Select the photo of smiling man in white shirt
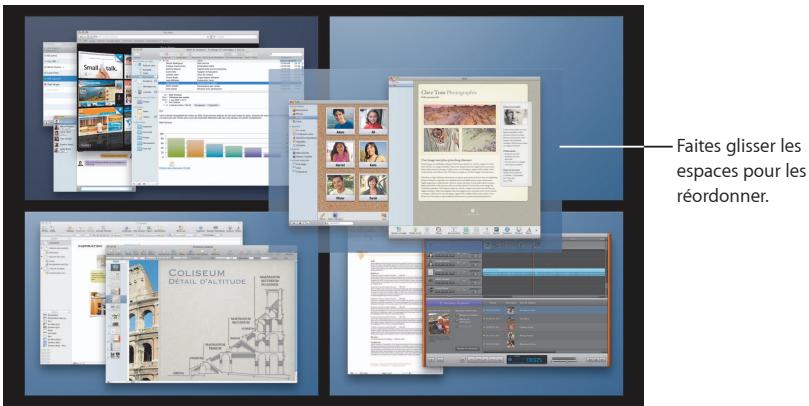The image size is (809, 406). [341, 187]
